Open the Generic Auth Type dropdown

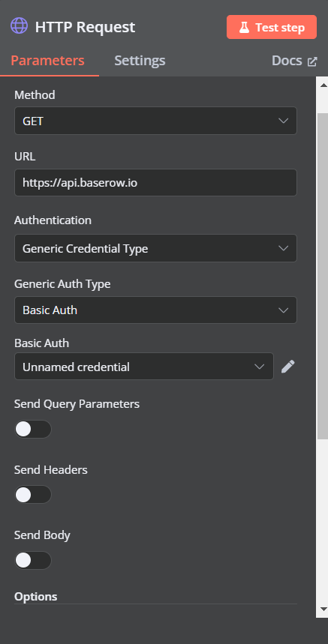coord(155,310)
